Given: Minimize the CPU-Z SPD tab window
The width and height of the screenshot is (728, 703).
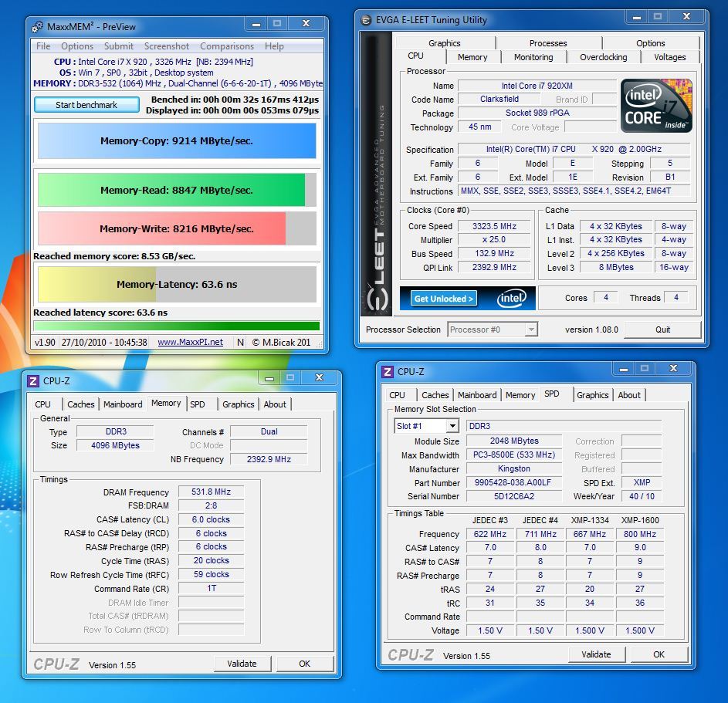Looking at the screenshot, I should click(624, 369).
